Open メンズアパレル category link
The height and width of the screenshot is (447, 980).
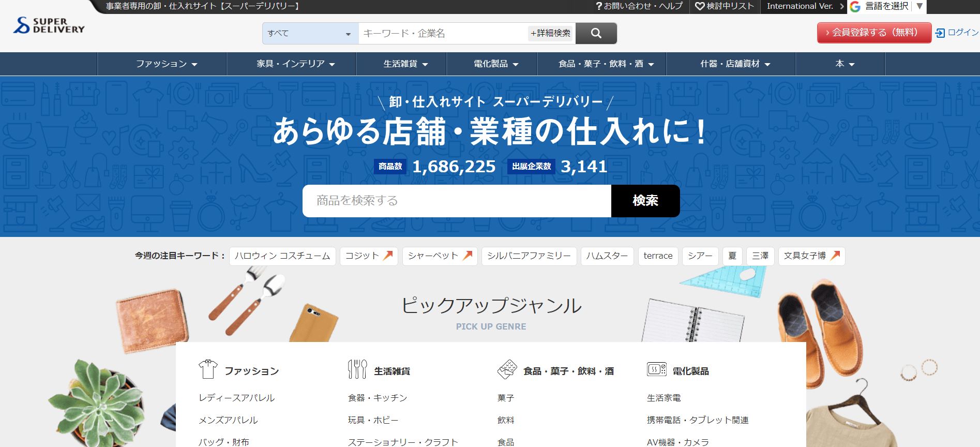pos(228,420)
